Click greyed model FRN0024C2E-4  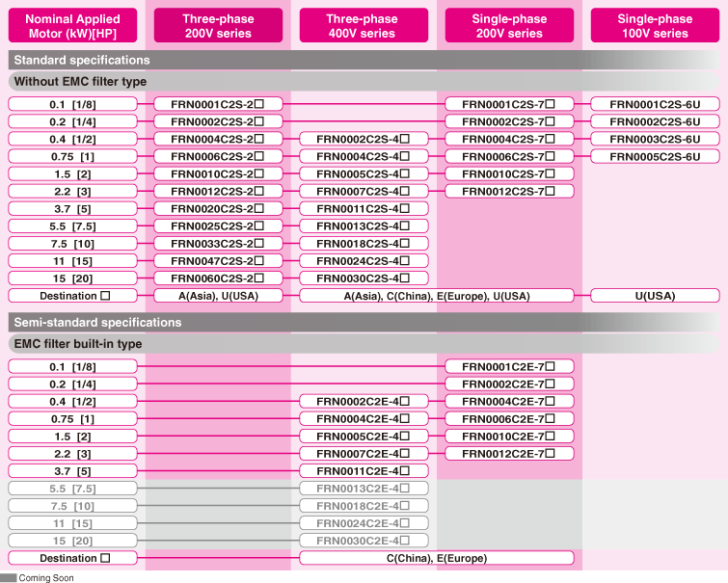pos(364,523)
